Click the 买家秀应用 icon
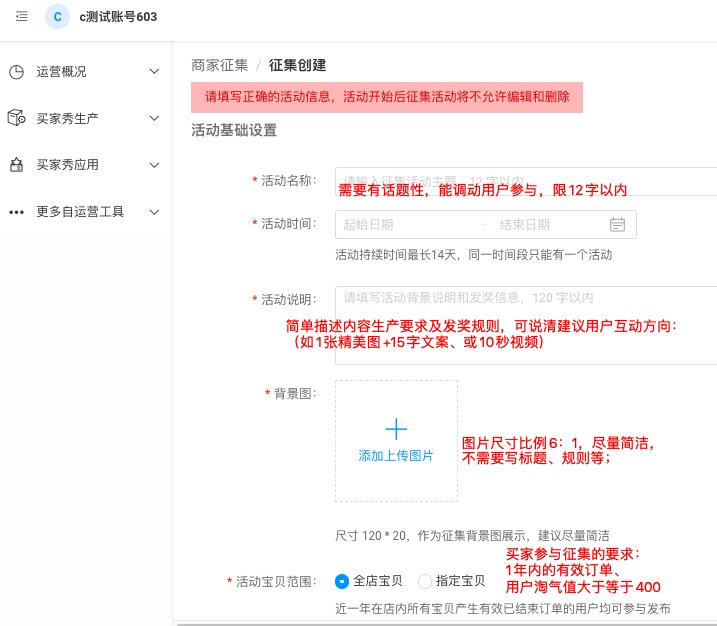The image size is (717, 626). 16,165
